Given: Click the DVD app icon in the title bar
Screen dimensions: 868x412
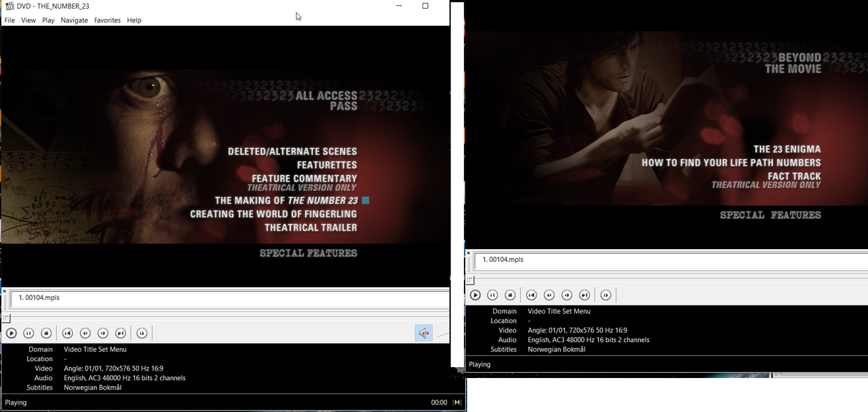Looking at the screenshot, I should [9, 6].
